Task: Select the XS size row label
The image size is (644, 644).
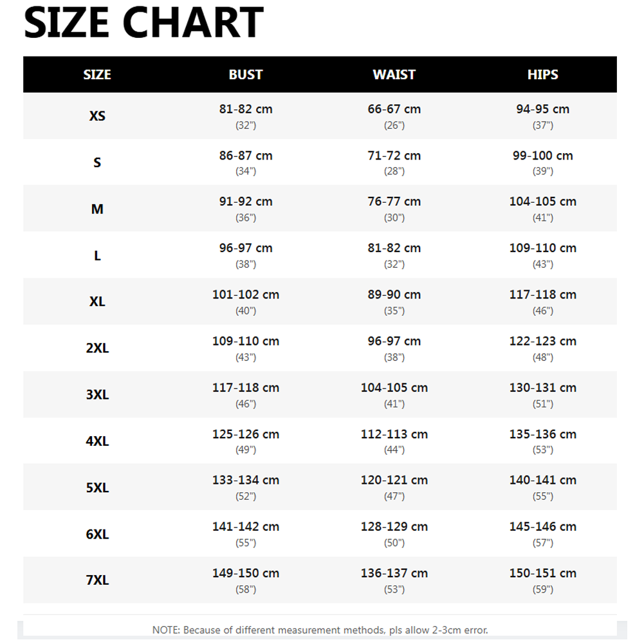Action: (x=97, y=116)
